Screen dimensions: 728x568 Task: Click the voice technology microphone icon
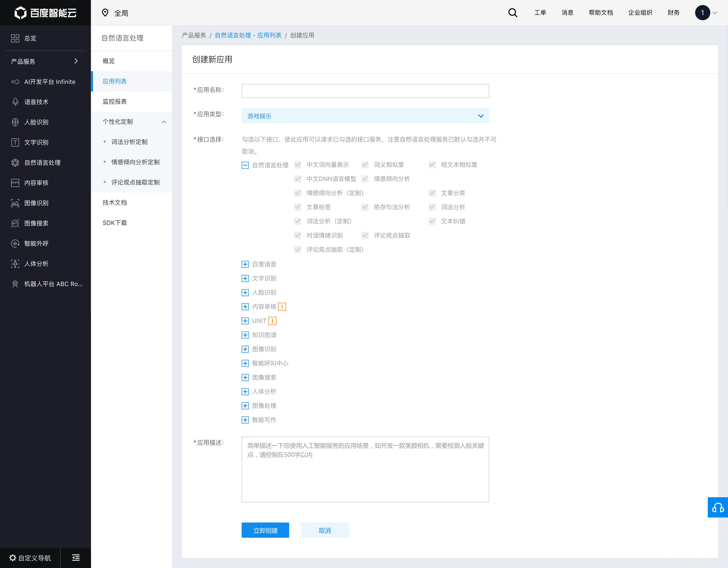(x=15, y=102)
